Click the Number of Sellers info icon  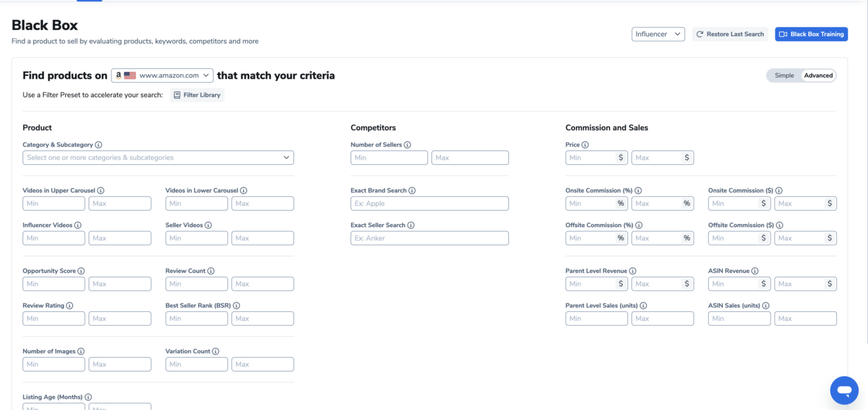coord(407,145)
